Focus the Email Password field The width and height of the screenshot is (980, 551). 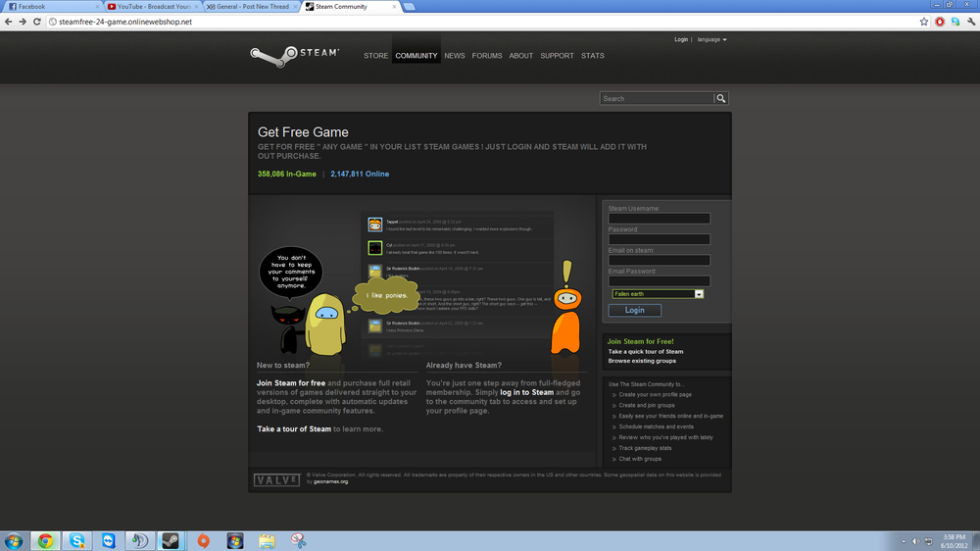point(659,281)
